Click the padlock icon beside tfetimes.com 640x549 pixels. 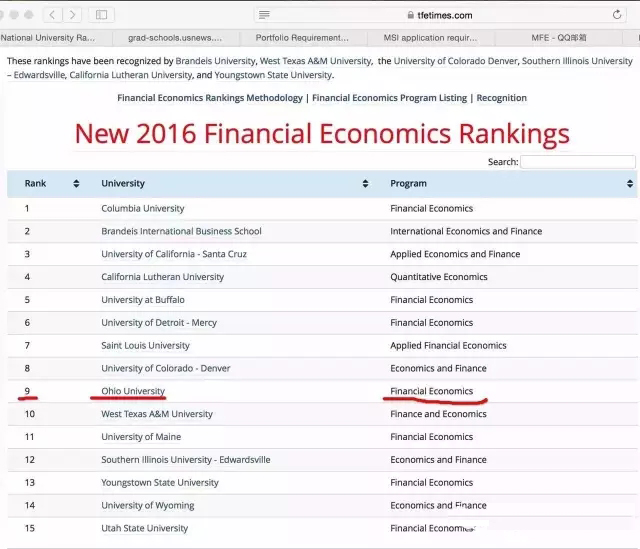tap(410, 15)
